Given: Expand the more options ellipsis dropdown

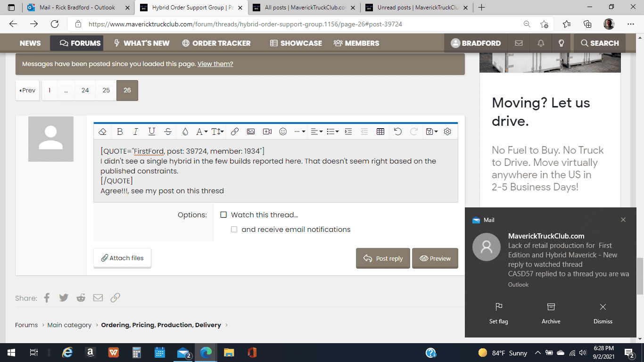Looking at the screenshot, I should tap(300, 132).
